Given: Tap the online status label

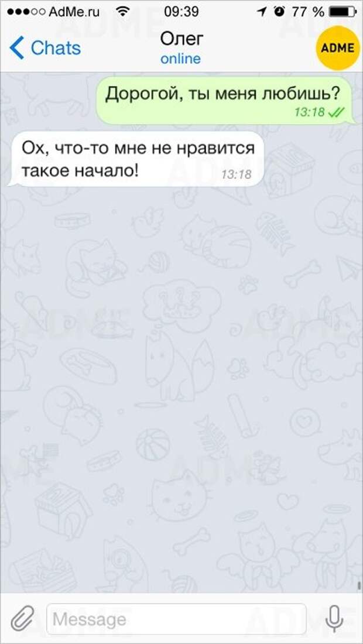Looking at the screenshot, I should (181, 59).
